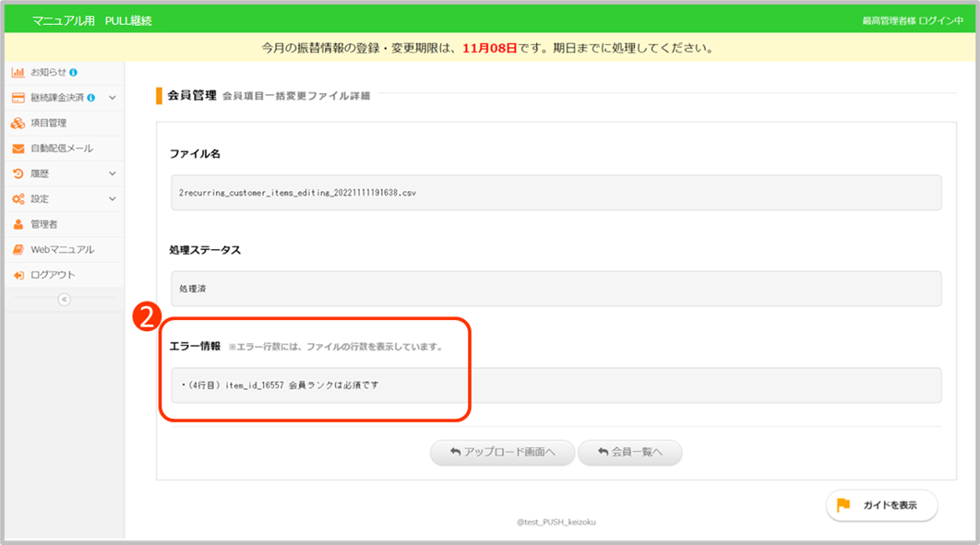Click the Webマニュアル book icon

[18, 250]
